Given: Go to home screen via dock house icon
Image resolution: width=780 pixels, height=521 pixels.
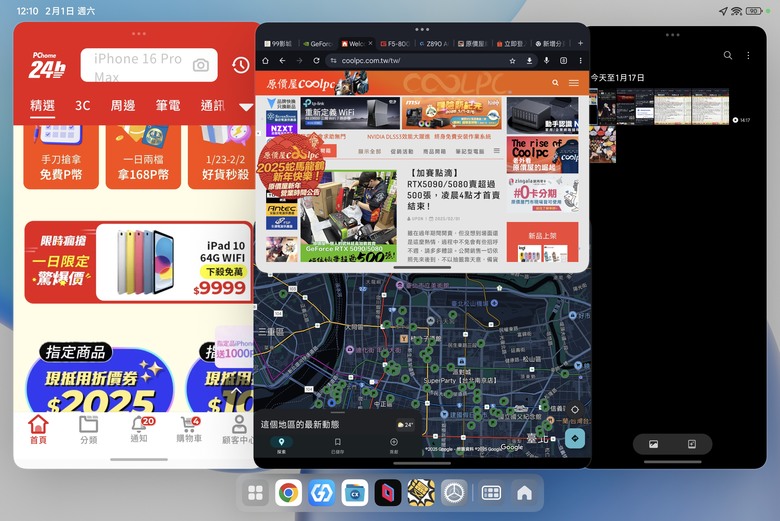Looking at the screenshot, I should [x=524, y=493].
